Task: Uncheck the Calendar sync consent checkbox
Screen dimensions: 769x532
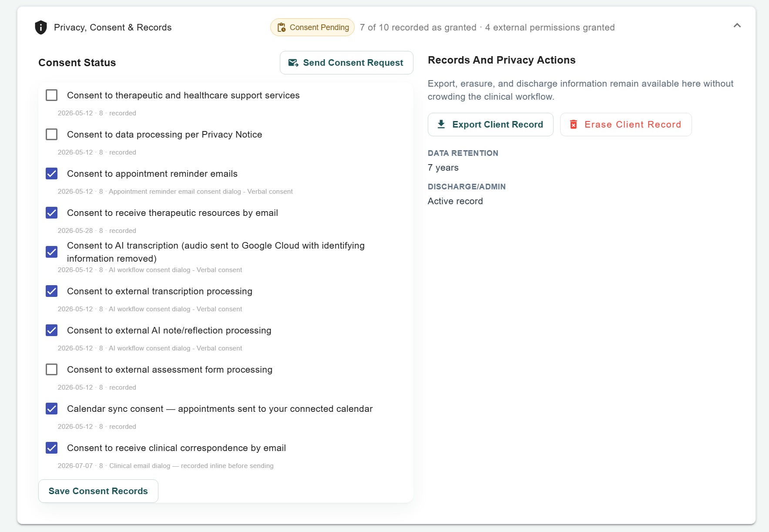Action: coord(52,409)
